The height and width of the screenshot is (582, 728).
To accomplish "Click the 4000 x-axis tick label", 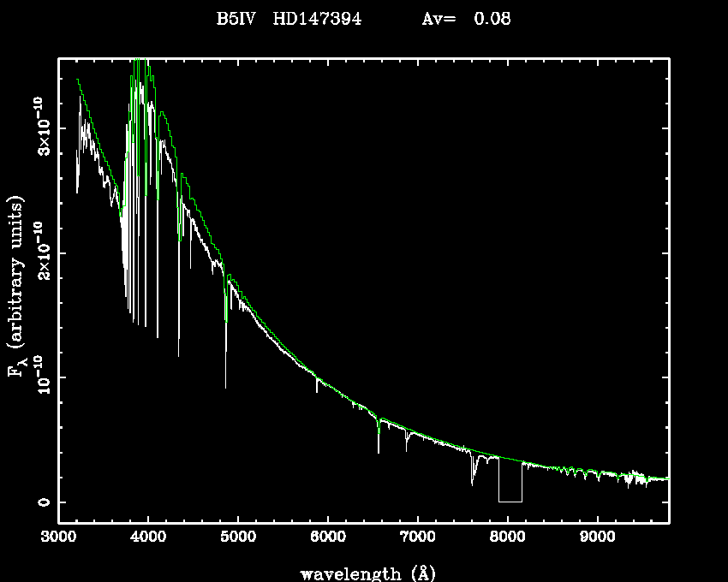I will [148, 537].
